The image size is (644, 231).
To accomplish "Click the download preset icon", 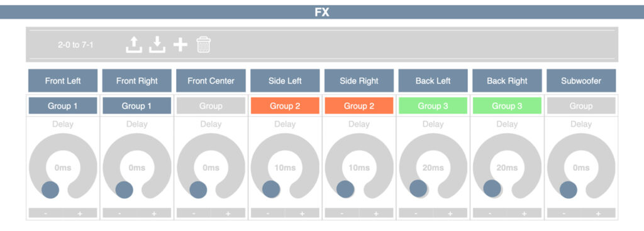I will pyautogui.click(x=157, y=45).
